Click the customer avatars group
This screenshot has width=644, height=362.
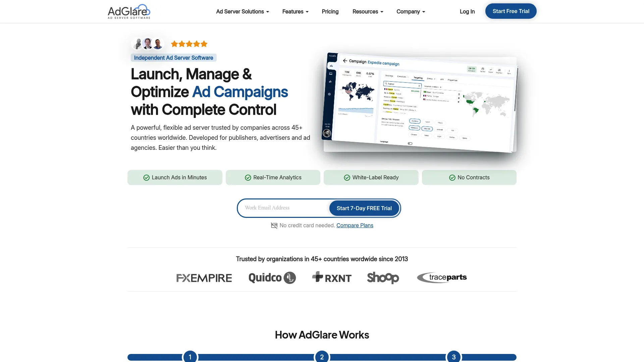tap(148, 44)
